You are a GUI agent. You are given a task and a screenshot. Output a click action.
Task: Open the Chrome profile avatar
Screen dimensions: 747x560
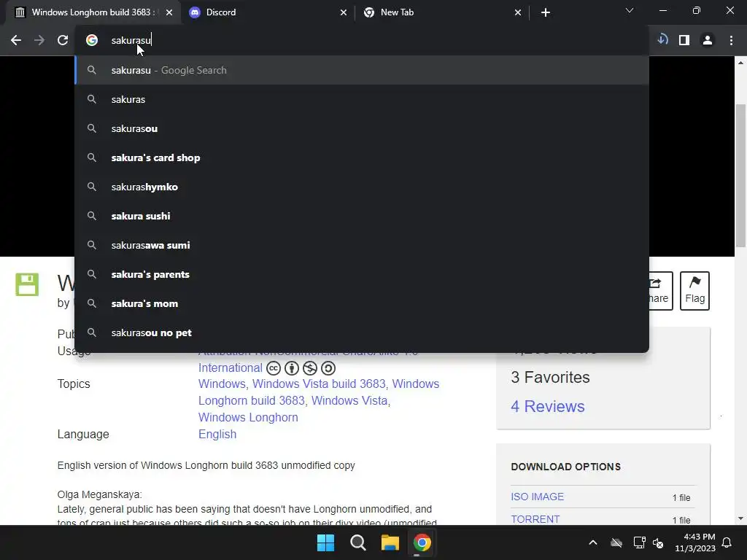708,41
